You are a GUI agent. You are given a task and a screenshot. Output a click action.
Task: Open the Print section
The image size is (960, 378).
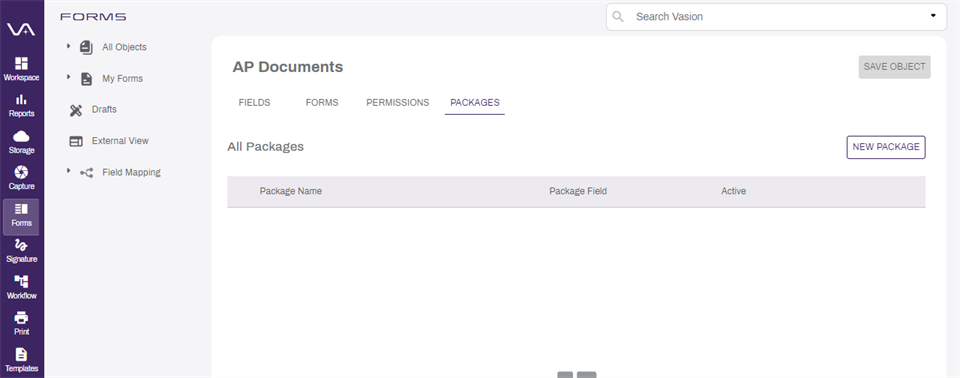(21, 323)
